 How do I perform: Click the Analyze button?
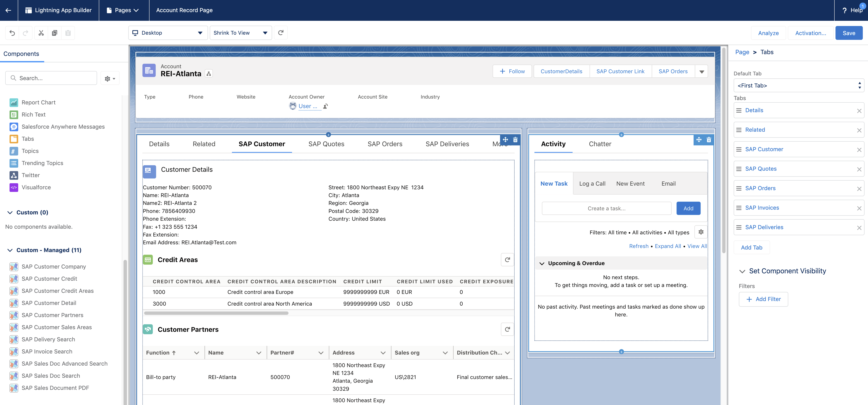click(x=768, y=33)
